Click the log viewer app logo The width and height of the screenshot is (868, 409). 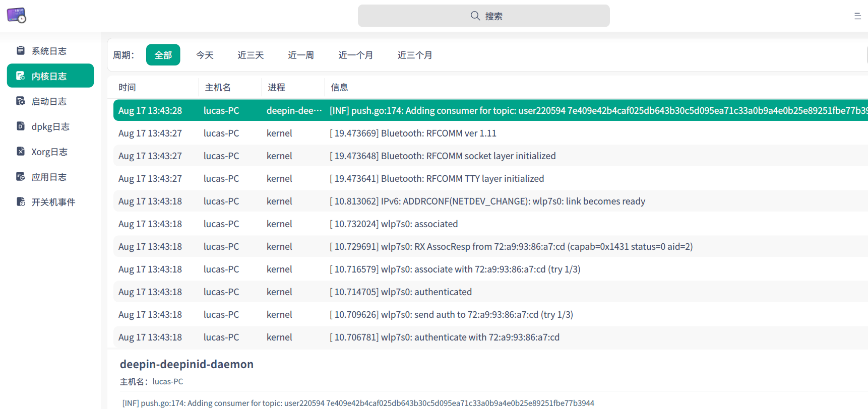16,16
